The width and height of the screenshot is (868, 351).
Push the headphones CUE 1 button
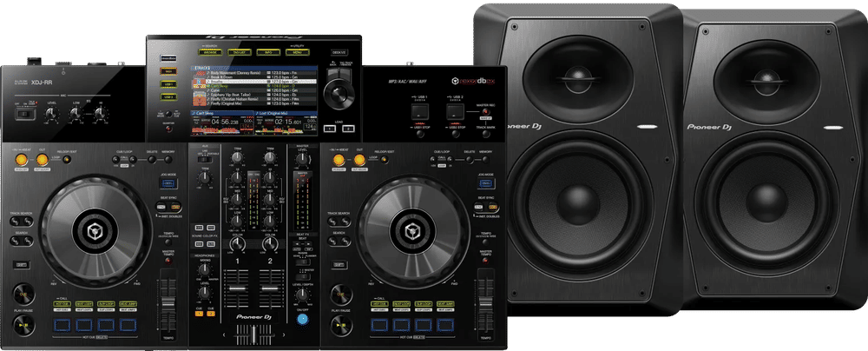(200, 314)
